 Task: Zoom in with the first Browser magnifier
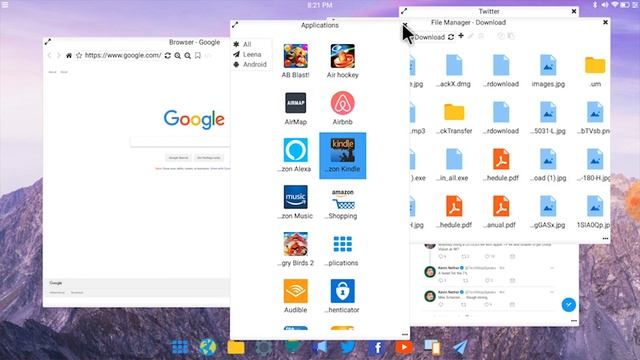click(178, 56)
